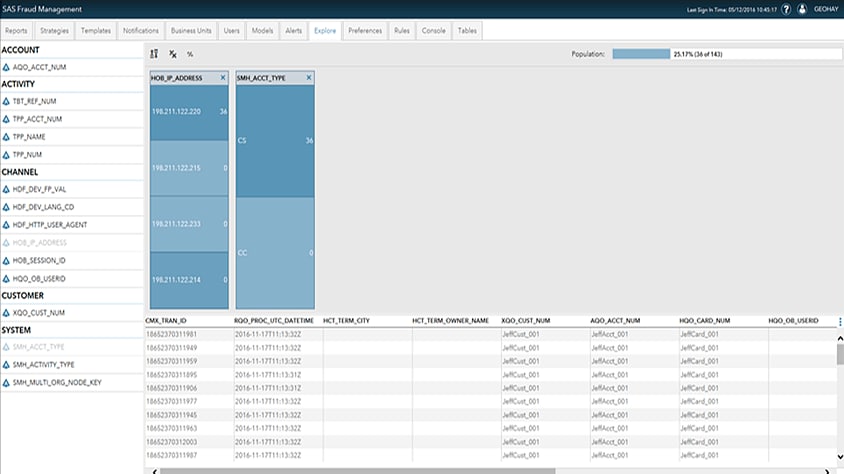Open the Rules tab
Viewport: 844px width, 474px height.
click(x=402, y=31)
